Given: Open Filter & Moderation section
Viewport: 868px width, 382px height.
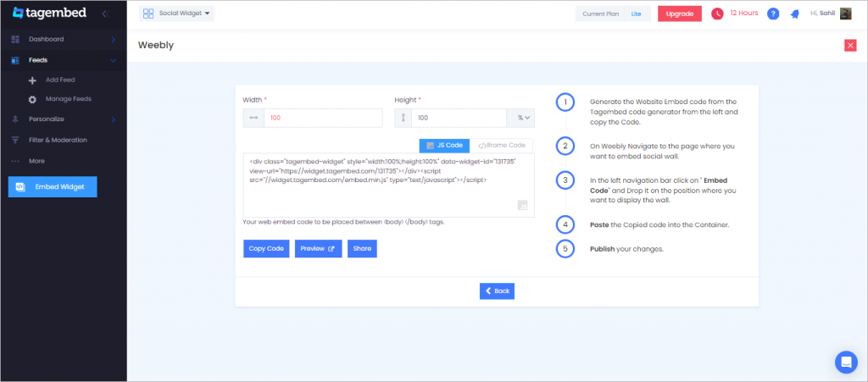Looking at the screenshot, I should tap(58, 141).
